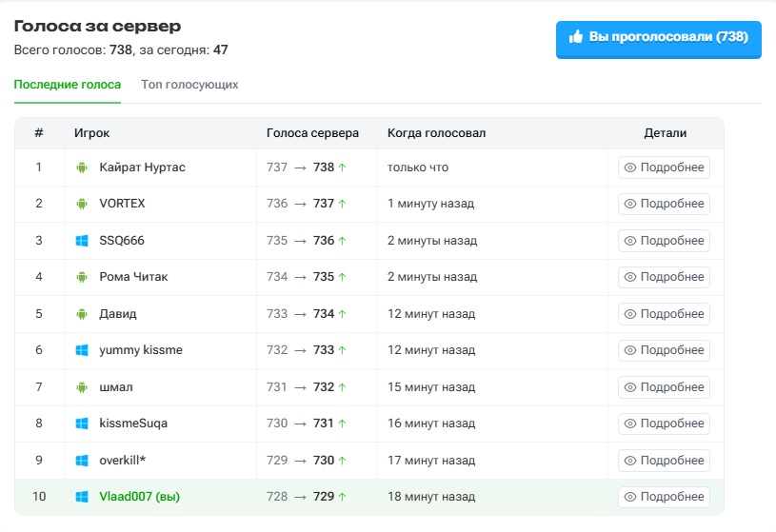776x532 pixels.
Task: Click the Когда голосовал column header
Action: pos(436,133)
